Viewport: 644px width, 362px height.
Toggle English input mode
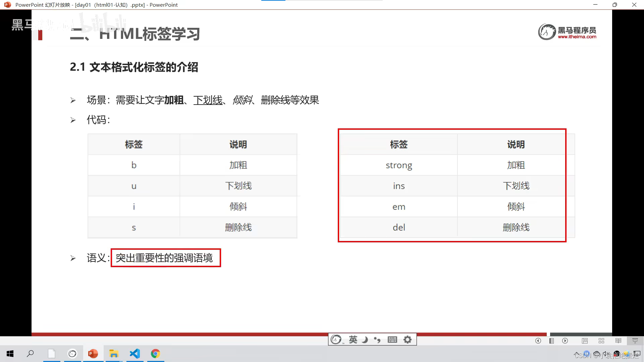pos(353,340)
